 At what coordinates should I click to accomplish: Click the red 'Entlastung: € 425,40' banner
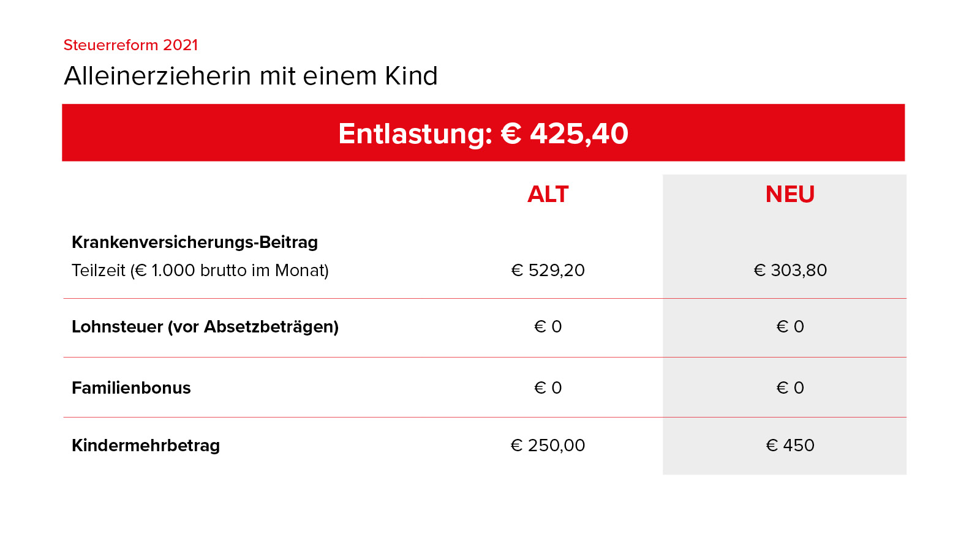[x=483, y=133]
